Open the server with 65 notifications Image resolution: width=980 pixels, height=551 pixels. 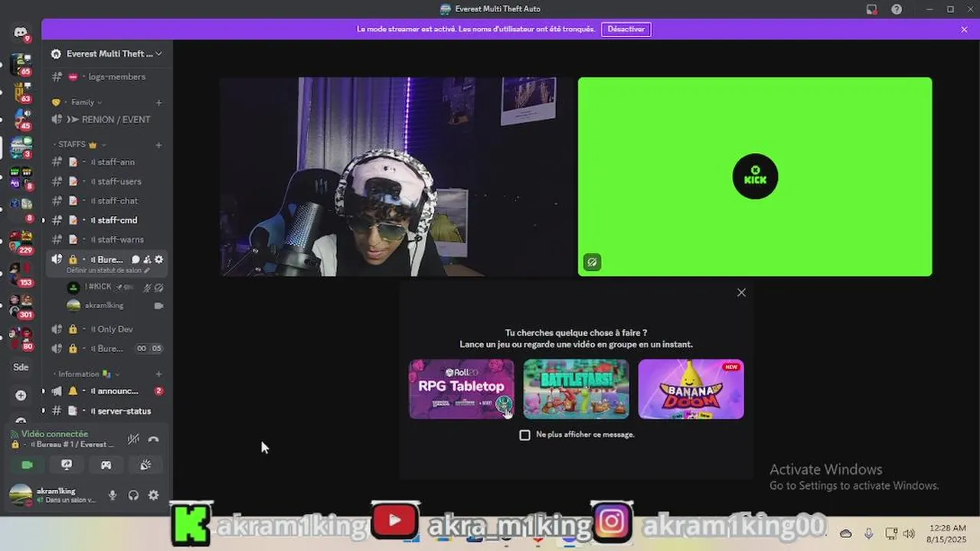21,64
